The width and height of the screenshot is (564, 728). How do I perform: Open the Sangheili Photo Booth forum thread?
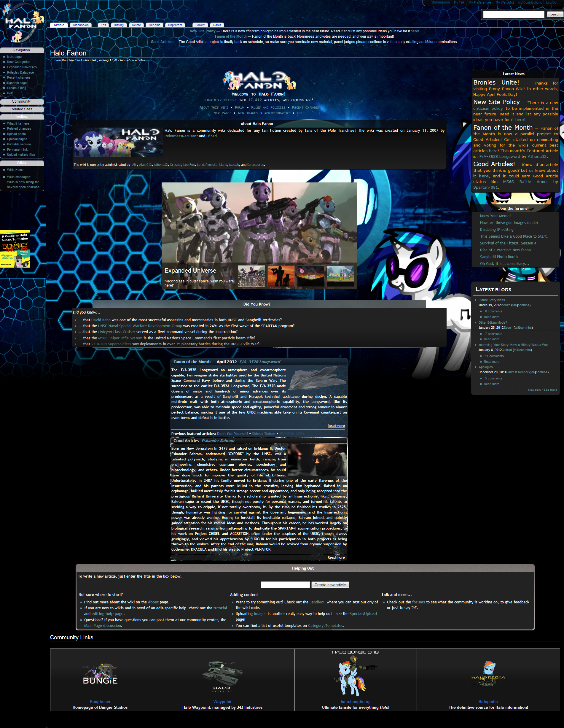[x=499, y=257]
